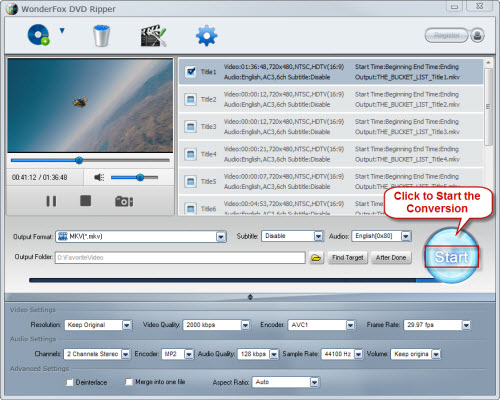The width and height of the screenshot is (500, 400).
Task: Stop the video preview playback
Action: pyautogui.click(x=85, y=201)
